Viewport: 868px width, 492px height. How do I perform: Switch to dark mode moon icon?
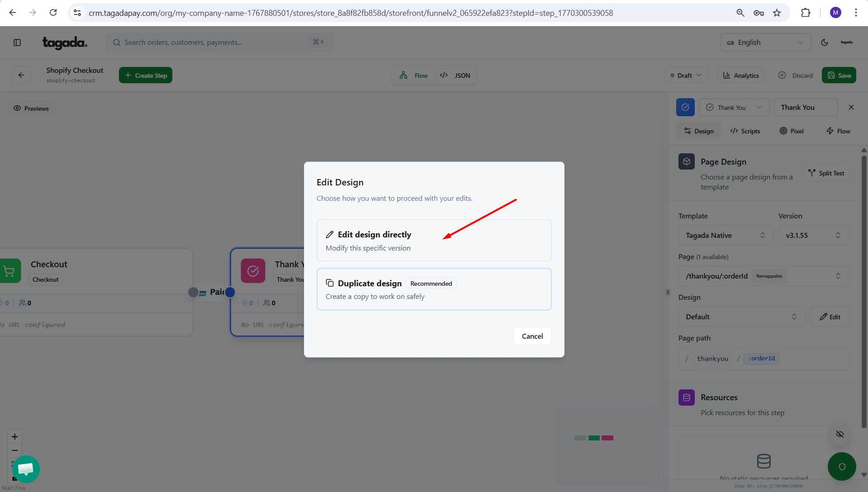pos(824,43)
